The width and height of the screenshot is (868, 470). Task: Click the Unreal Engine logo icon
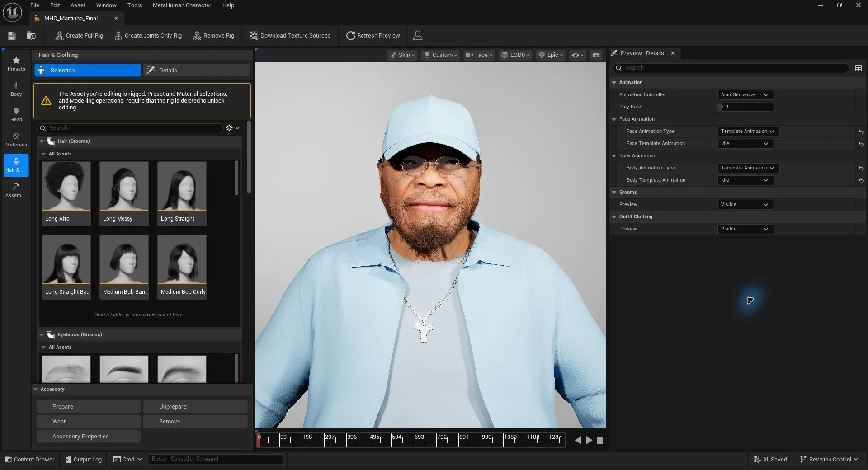pos(12,12)
